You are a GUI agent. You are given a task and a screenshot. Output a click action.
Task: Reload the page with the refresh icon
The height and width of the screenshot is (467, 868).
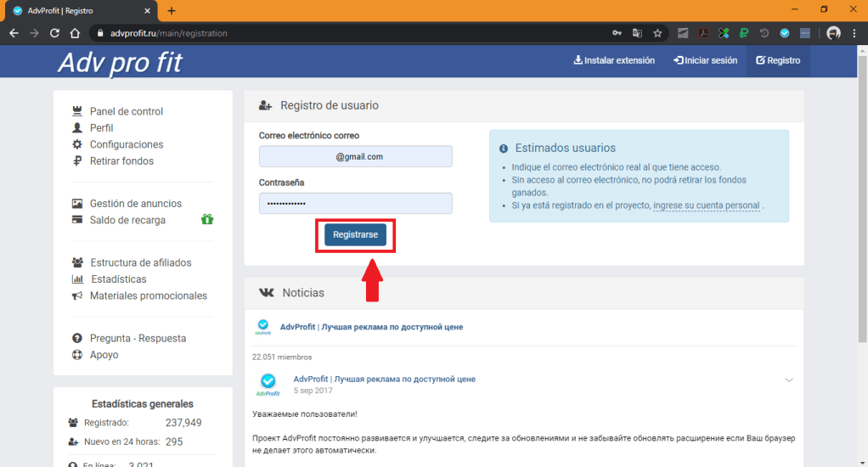coord(54,33)
